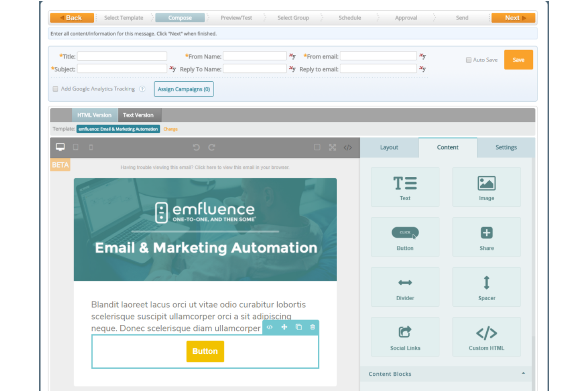588x392 pixels.
Task: Click the Next button
Action: pos(513,18)
